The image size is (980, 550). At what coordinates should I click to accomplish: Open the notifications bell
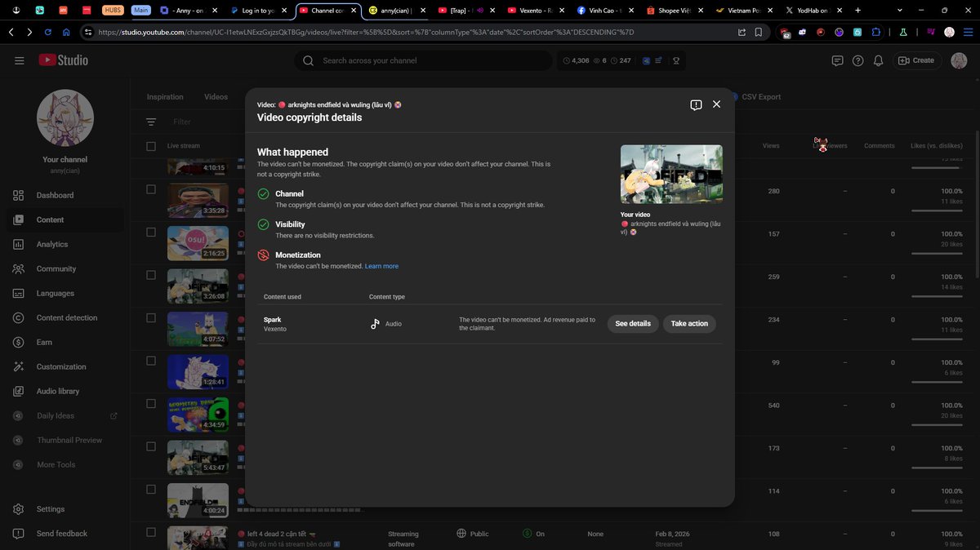click(x=878, y=60)
